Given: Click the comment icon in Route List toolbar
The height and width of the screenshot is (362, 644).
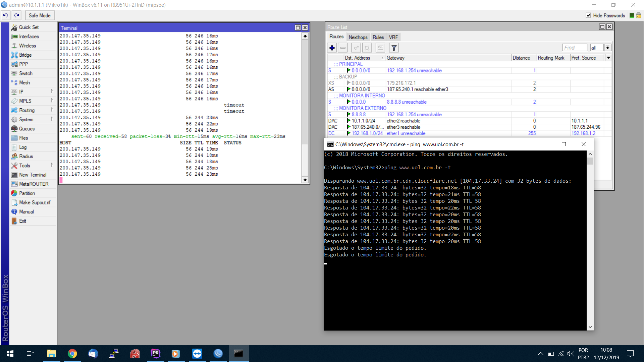Looking at the screenshot, I should (x=380, y=48).
